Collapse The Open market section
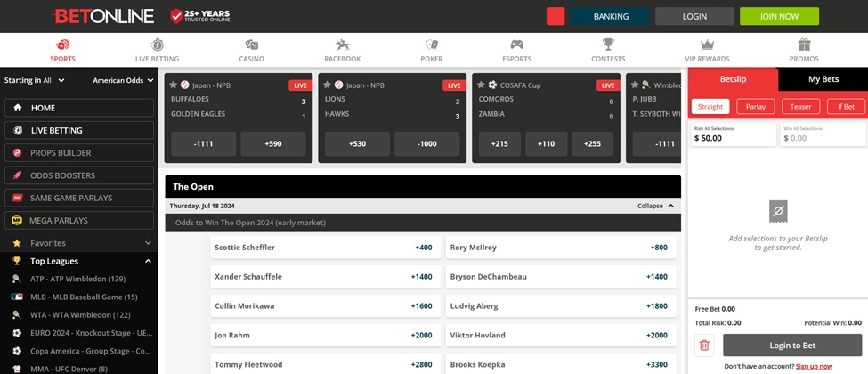The image size is (868, 374). pyautogui.click(x=655, y=206)
